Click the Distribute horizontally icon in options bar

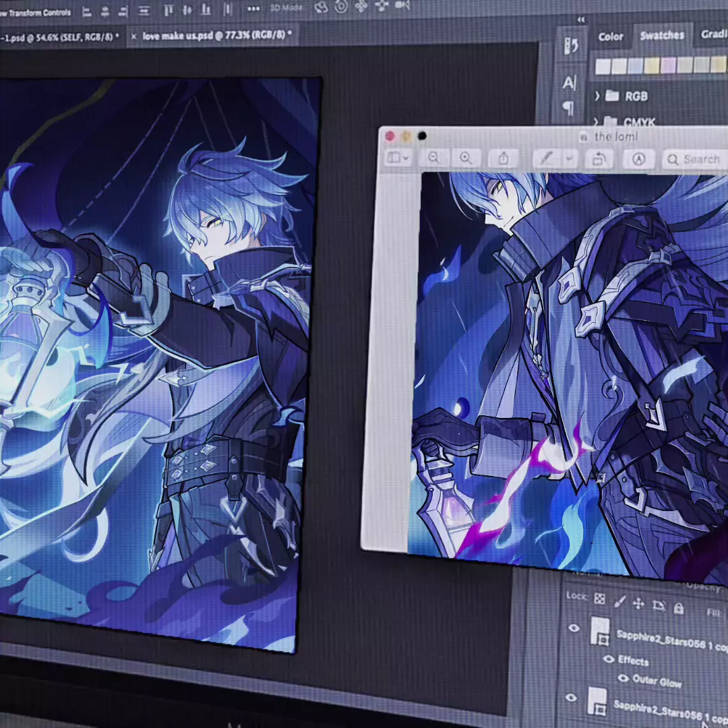click(x=228, y=9)
